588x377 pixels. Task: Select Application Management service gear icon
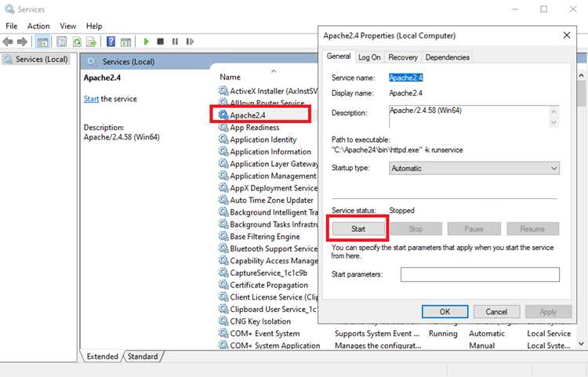click(x=223, y=176)
